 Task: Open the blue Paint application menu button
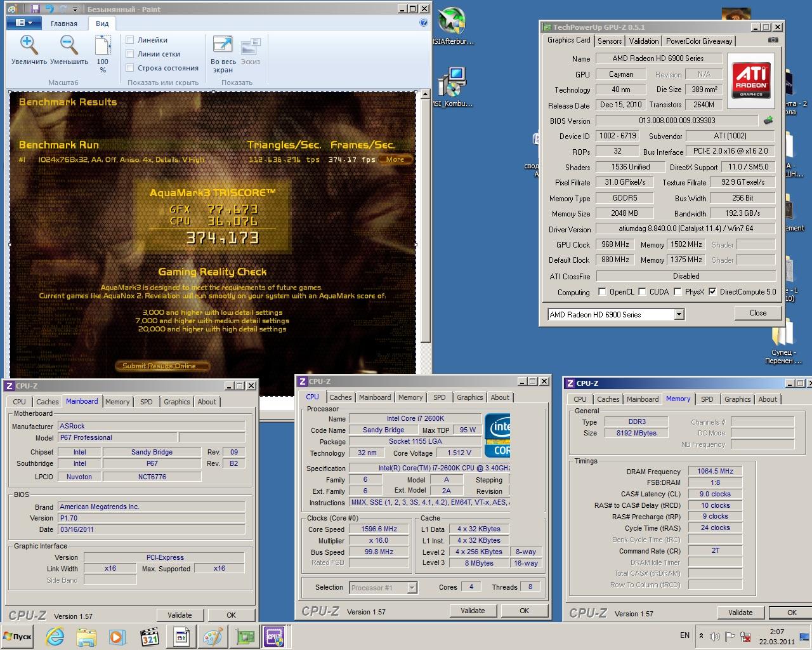(x=24, y=23)
